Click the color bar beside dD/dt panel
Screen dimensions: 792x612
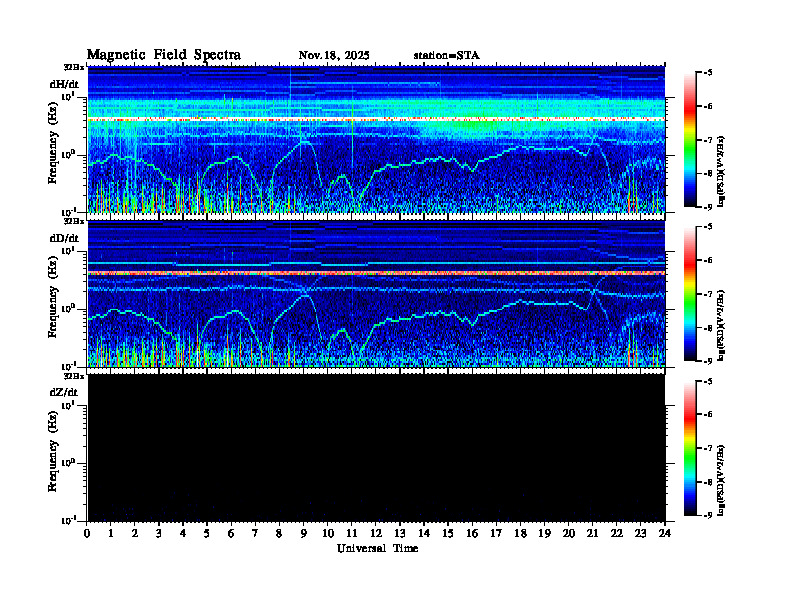pyautogui.click(x=690, y=294)
